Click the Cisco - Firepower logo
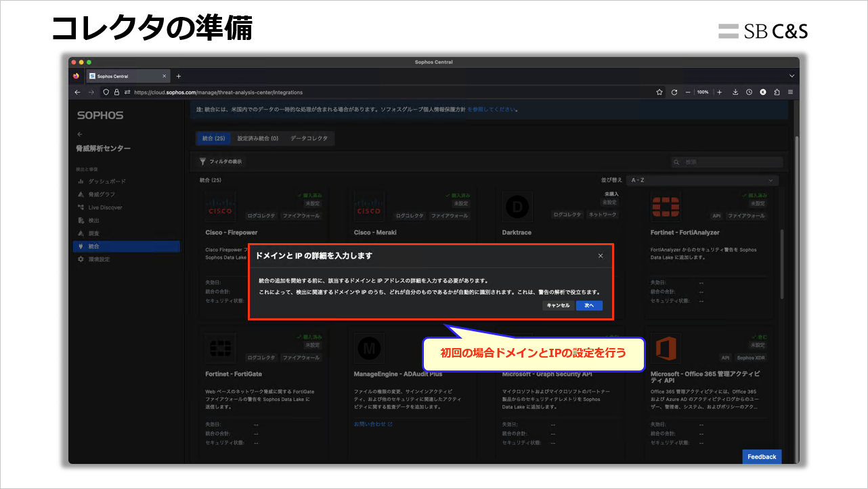 [x=221, y=206]
